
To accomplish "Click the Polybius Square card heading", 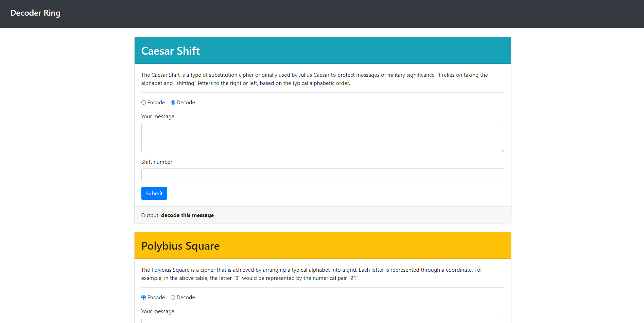I will pos(180,246).
